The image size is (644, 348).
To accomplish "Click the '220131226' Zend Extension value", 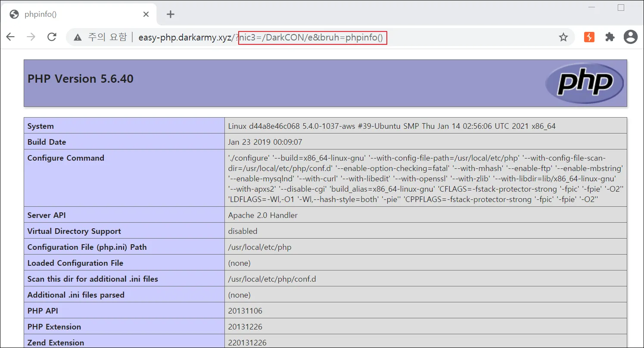I will (247, 343).
